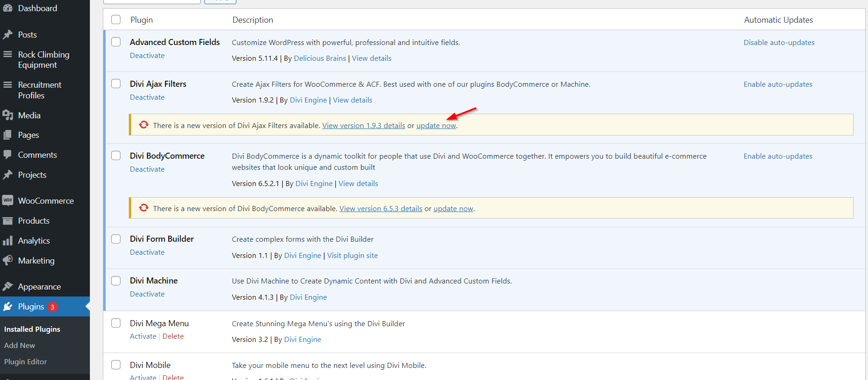Image resolution: width=868 pixels, height=380 pixels.
Task: Tick the Divi BodyCommerce plugin checkbox
Action: click(116, 156)
